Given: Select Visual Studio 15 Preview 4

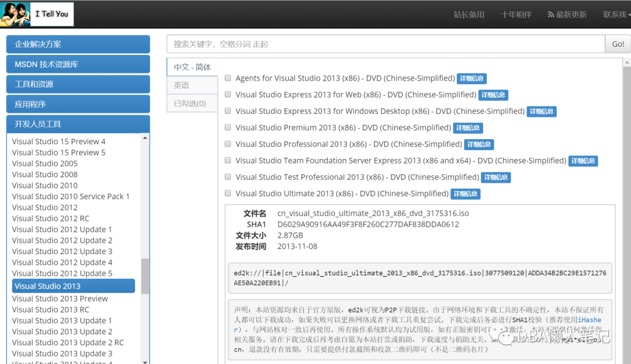Looking at the screenshot, I should 59,141.
